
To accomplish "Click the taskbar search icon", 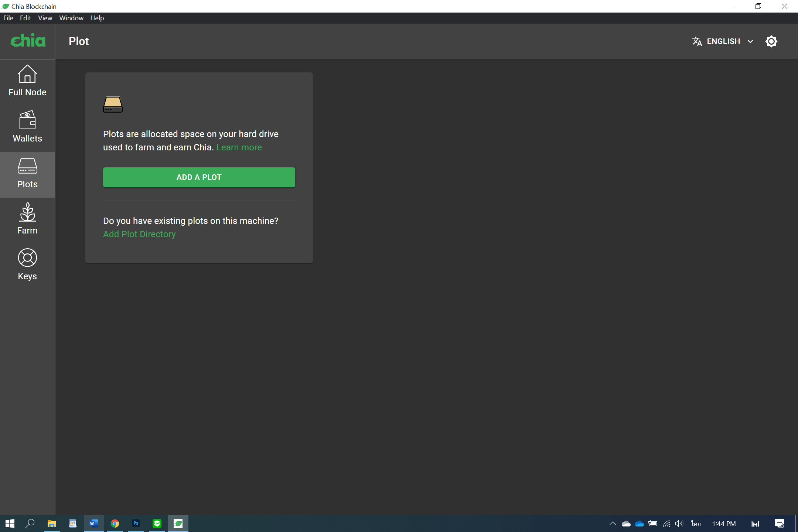I will [x=30, y=524].
